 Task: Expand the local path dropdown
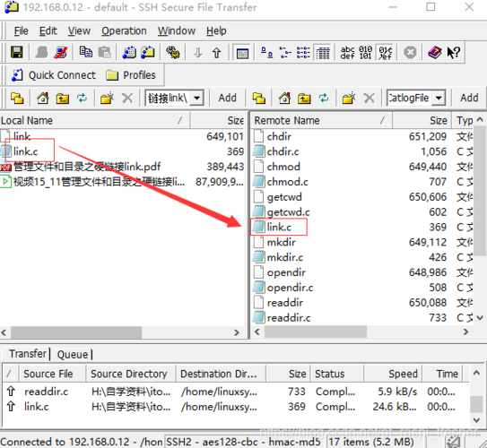point(197,98)
